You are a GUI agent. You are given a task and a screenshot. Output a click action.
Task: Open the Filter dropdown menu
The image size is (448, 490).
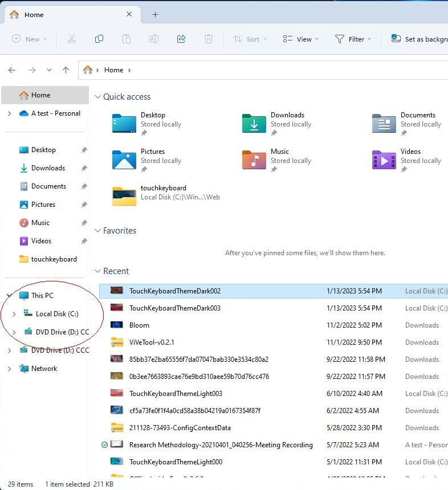point(353,39)
